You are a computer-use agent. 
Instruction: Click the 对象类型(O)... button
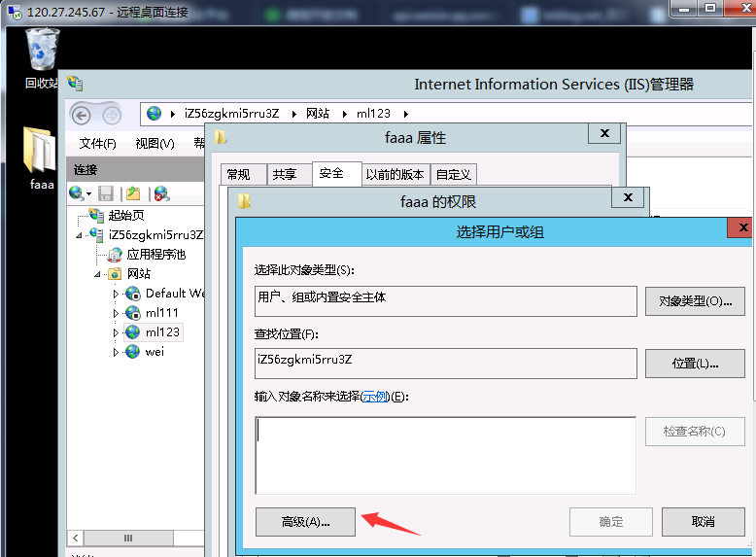[x=695, y=301]
